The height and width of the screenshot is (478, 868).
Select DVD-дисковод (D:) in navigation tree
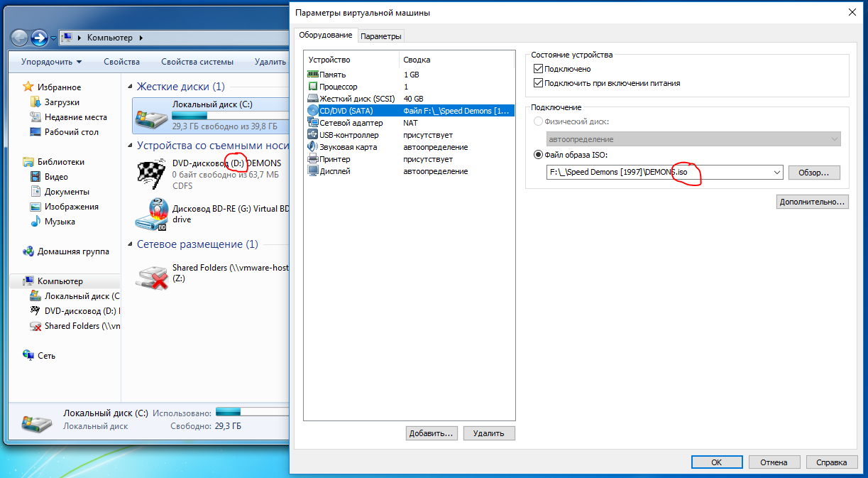point(75,311)
